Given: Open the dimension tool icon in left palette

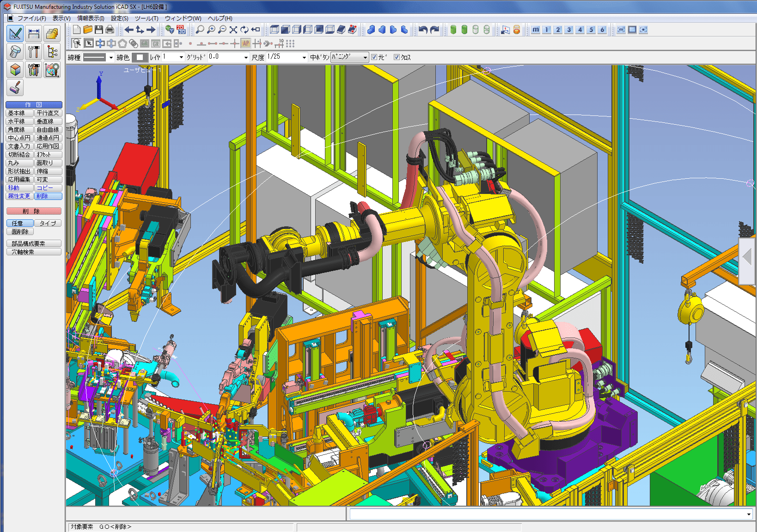Looking at the screenshot, I should 34,33.
